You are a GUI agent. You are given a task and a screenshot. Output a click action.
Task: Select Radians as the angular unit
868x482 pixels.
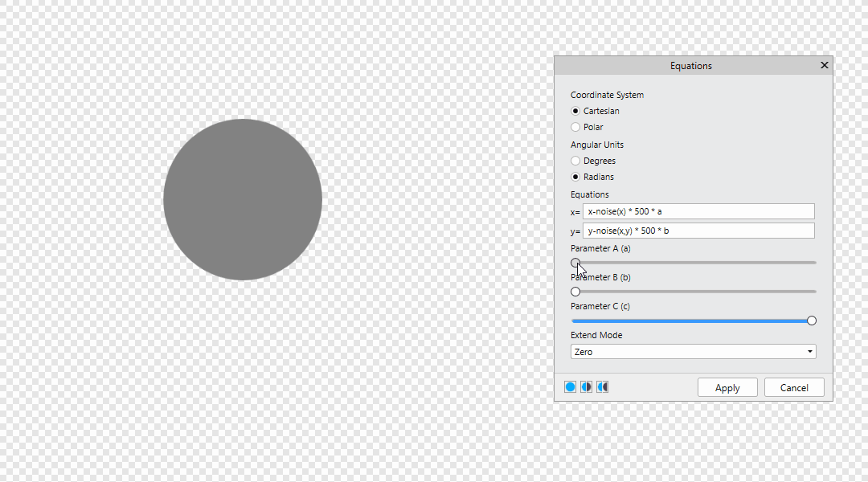coord(575,176)
